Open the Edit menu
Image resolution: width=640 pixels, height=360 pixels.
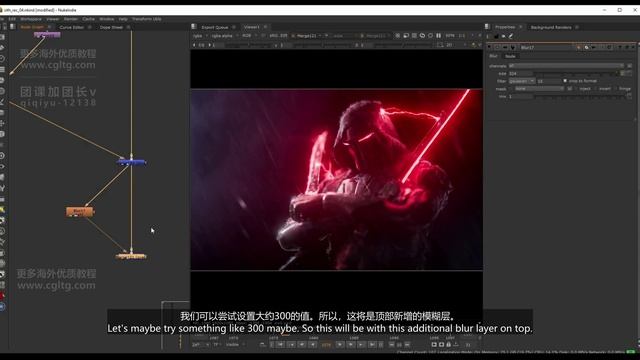(12, 19)
